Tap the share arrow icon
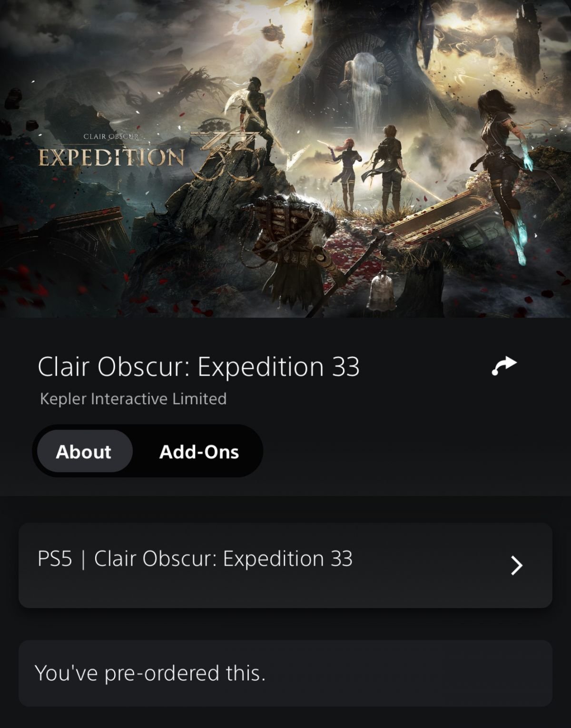 click(x=504, y=366)
